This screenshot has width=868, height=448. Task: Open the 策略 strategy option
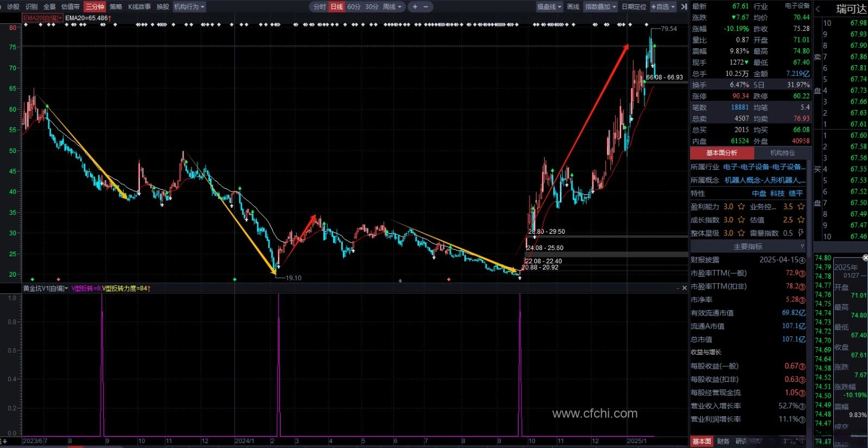tap(116, 7)
